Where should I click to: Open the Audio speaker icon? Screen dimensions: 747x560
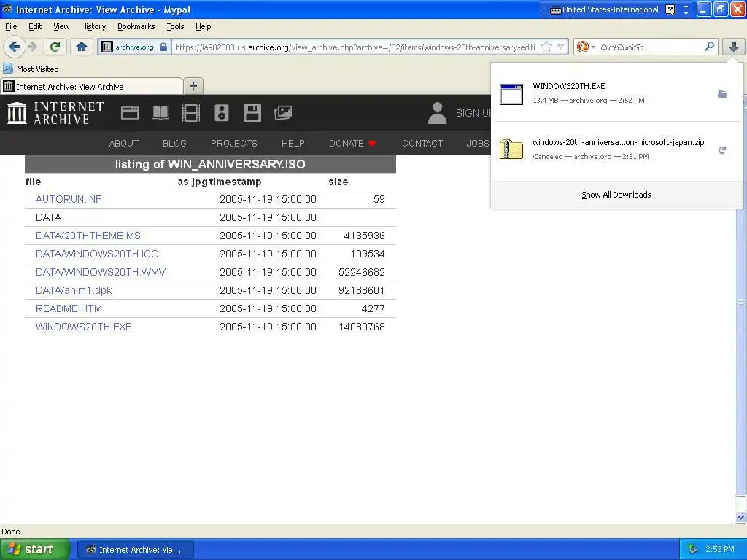(222, 113)
